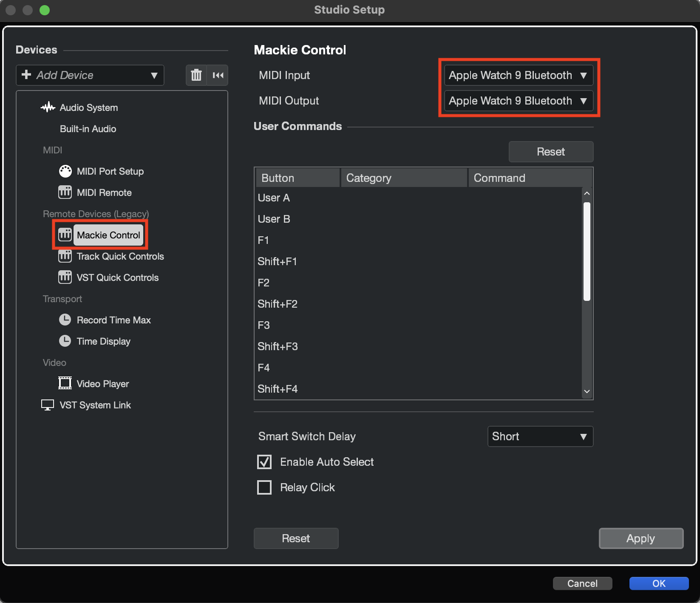The width and height of the screenshot is (700, 603).
Task: Select Mackie Control entry
Action: pyautogui.click(x=108, y=235)
